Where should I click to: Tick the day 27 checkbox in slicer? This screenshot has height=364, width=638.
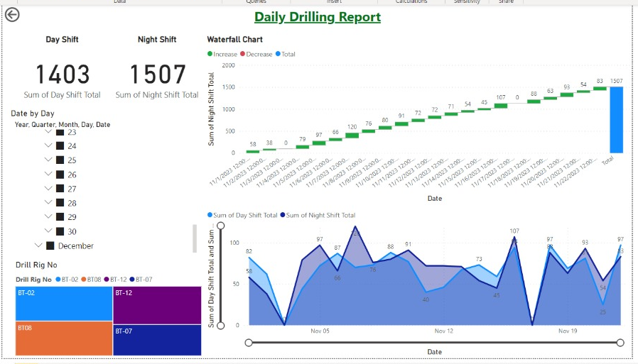pyautogui.click(x=60, y=189)
